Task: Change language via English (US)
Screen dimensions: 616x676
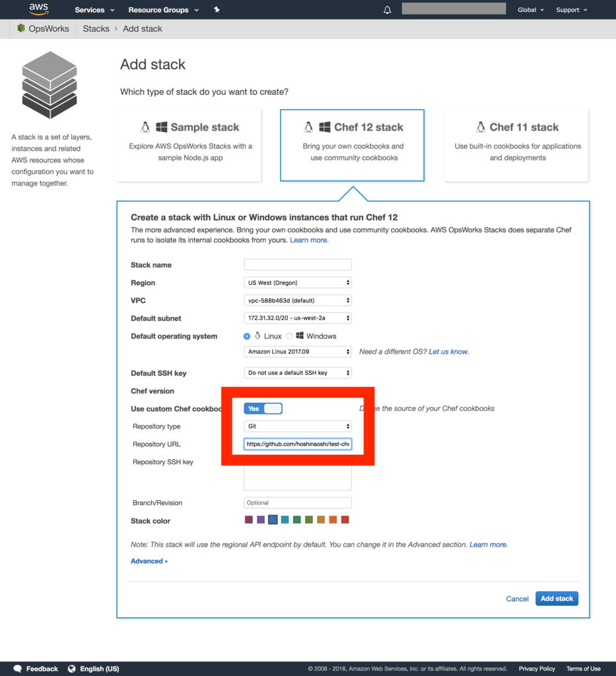Action: click(100, 669)
